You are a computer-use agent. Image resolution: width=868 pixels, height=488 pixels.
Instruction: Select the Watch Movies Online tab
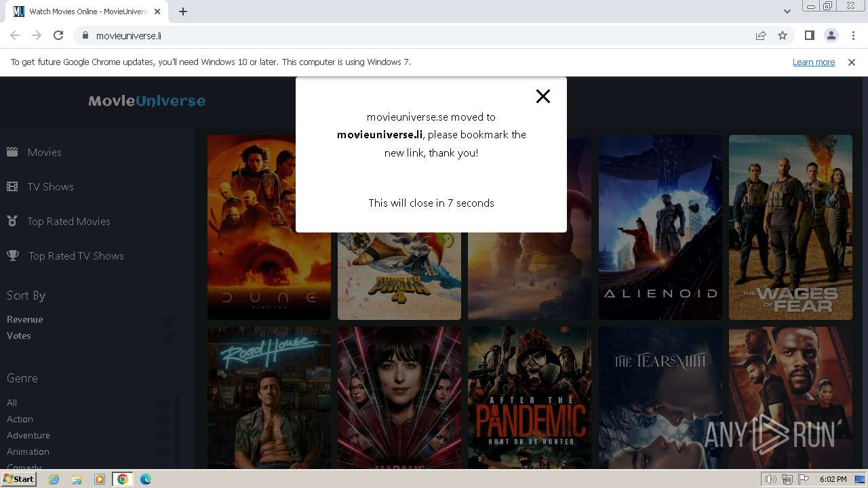pos(87,12)
